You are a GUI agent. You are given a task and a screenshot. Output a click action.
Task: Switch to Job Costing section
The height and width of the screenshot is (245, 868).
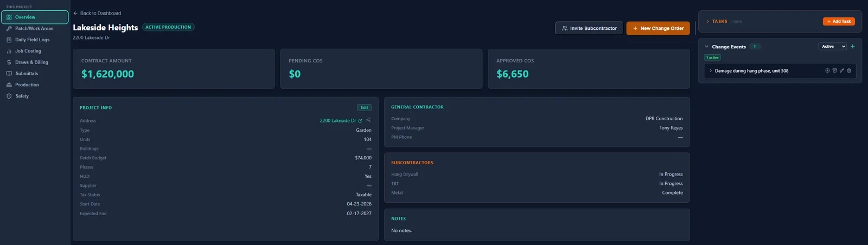35,51
